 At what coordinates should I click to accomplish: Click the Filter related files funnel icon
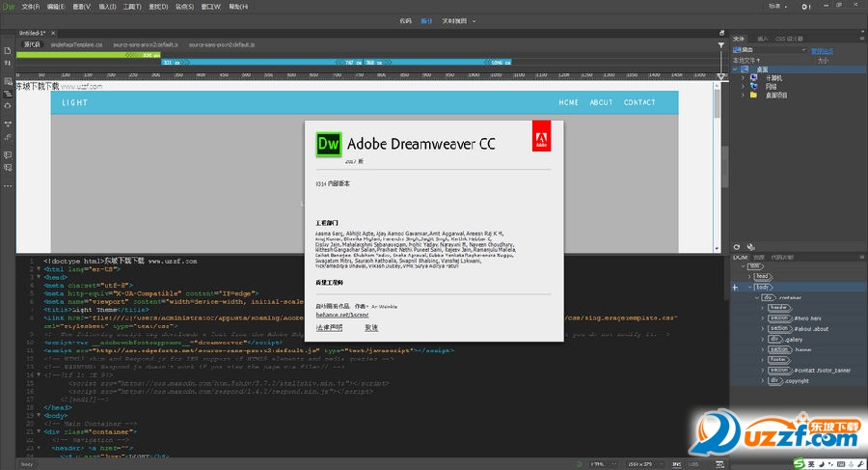pos(720,45)
